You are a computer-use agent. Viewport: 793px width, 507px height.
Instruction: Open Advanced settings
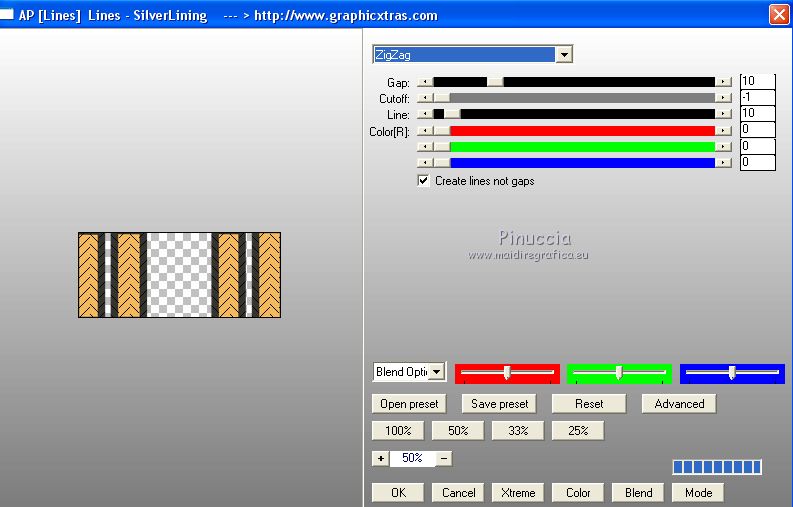679,404
